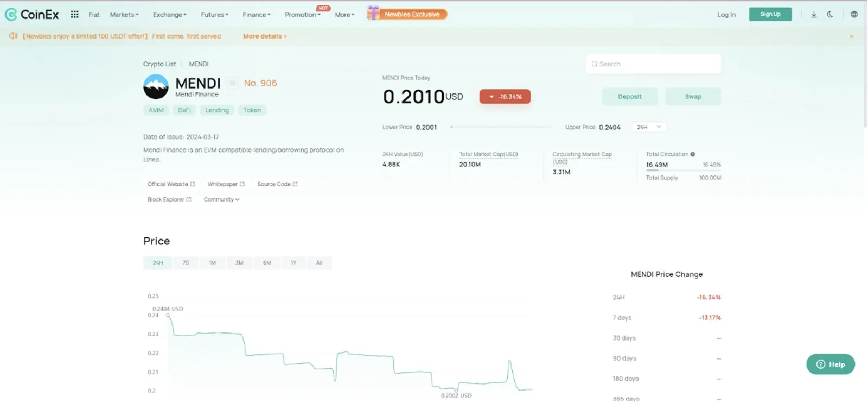
Task: Open the Whitepaper link
Action: tap(226, 184)
